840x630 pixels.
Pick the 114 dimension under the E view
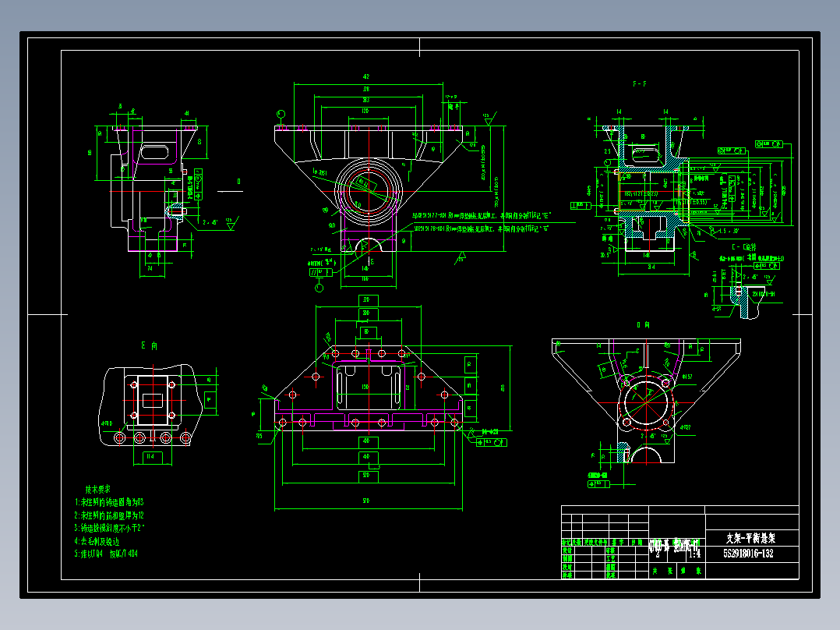(150, 456)
